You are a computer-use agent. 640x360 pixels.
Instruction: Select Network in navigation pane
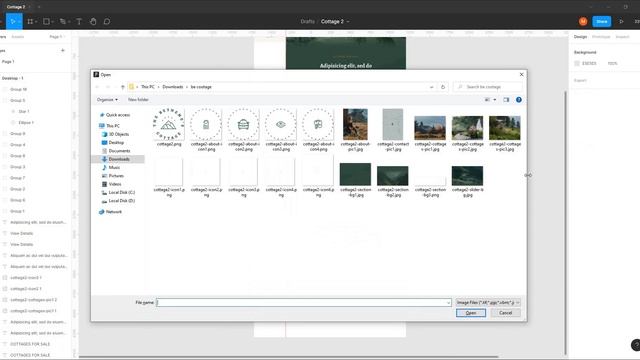coord(113,212)
